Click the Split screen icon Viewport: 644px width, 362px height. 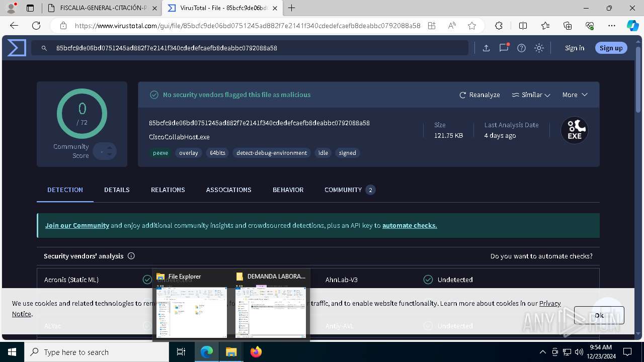523,26
